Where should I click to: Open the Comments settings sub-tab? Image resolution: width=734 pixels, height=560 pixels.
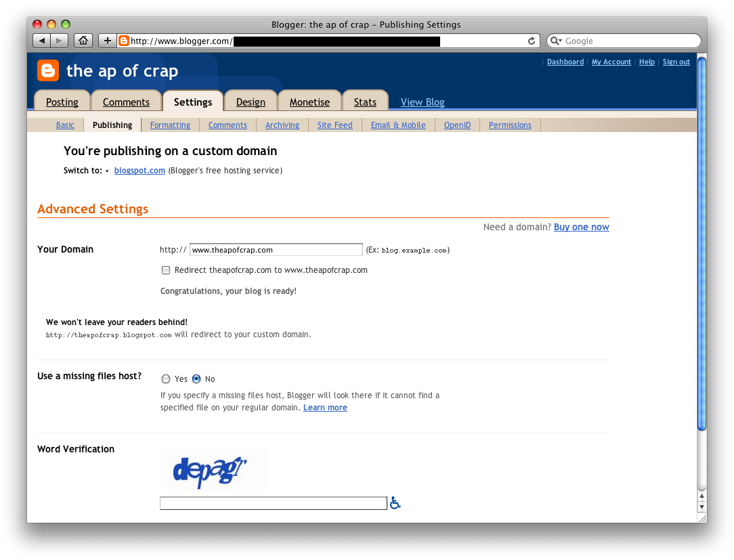tap(228, 125)
